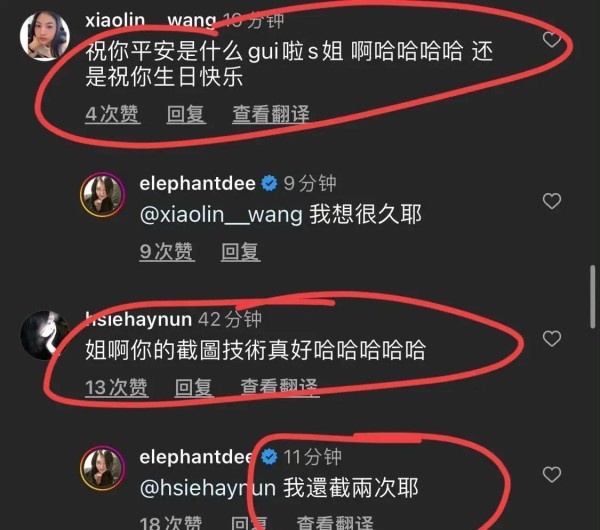Click the scrollbar thumb on the right edge

[593, 297]
